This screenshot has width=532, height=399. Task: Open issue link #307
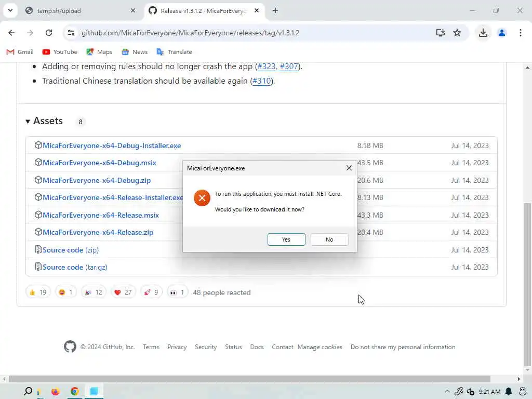[x=289, y=66]
